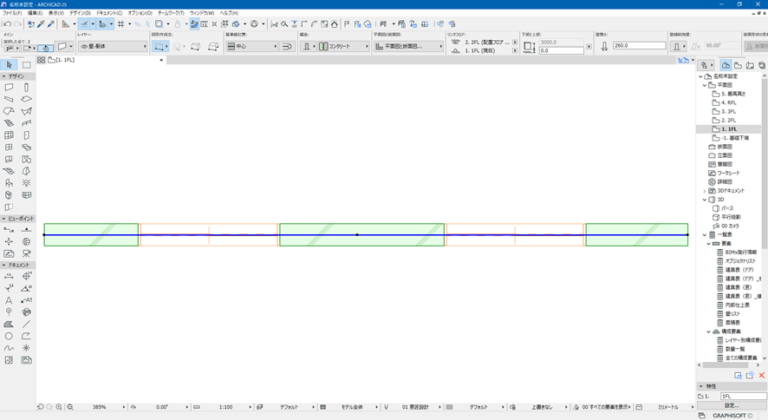768x420 pixels.
Task: Choose the Circle drawing tool
Action: pos(9,336)
